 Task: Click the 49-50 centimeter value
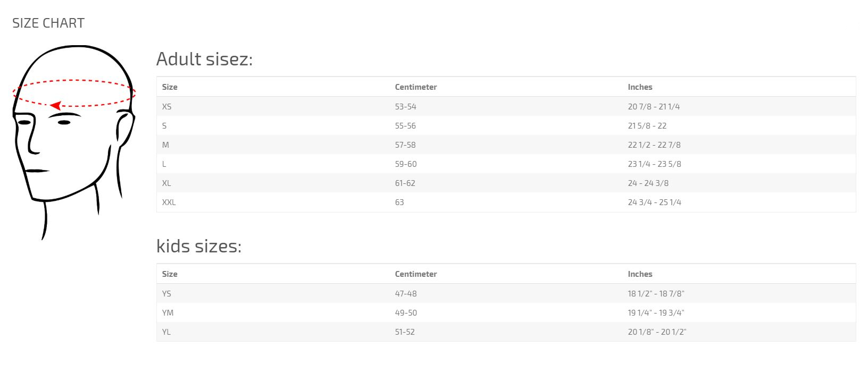coord(406,313)
